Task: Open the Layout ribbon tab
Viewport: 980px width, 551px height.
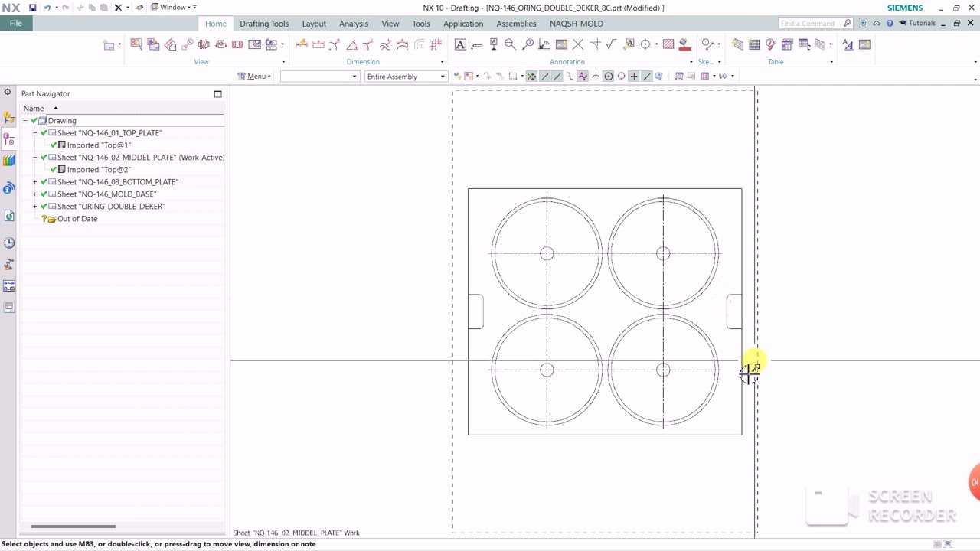Action: point(314,24)
